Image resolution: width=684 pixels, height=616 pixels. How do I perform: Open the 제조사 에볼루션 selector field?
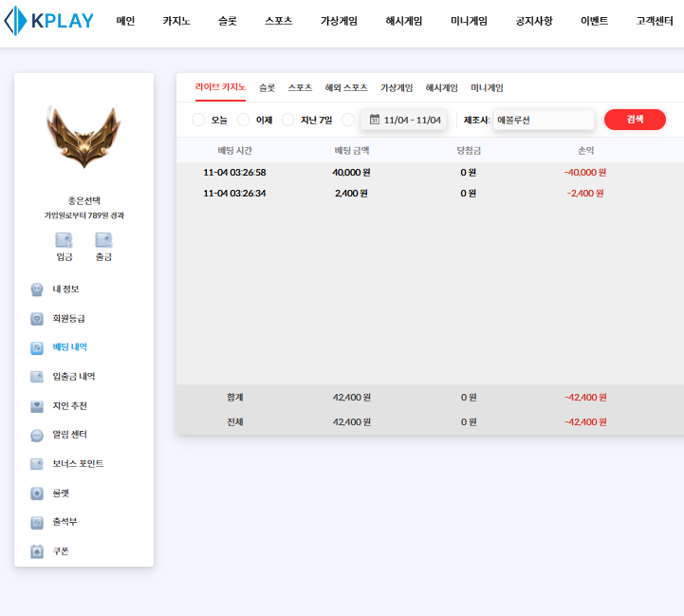click(x=544, y=120)
